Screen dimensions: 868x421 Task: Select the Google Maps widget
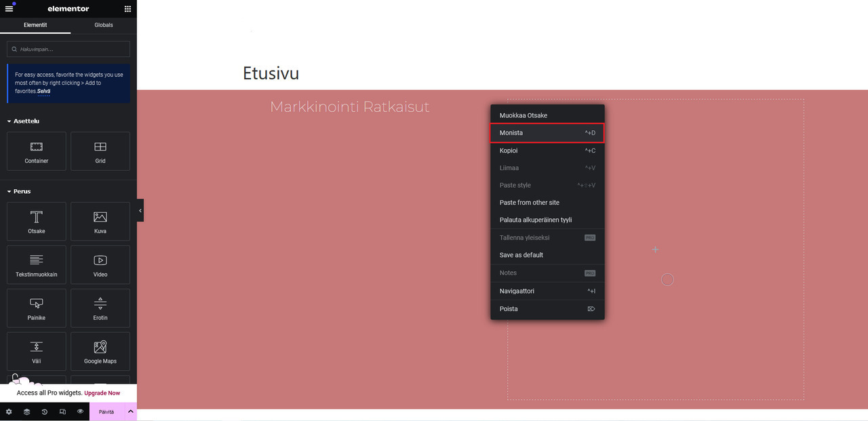click(x=100, y=351)
